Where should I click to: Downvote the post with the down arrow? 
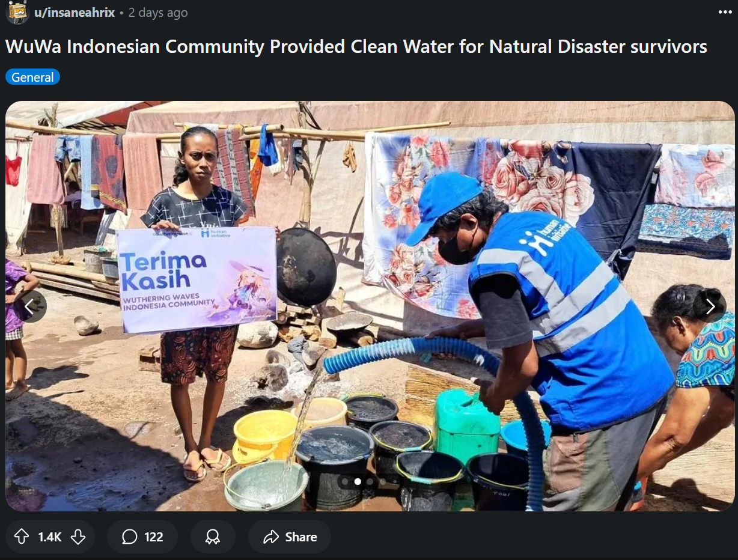click(78, 537)
